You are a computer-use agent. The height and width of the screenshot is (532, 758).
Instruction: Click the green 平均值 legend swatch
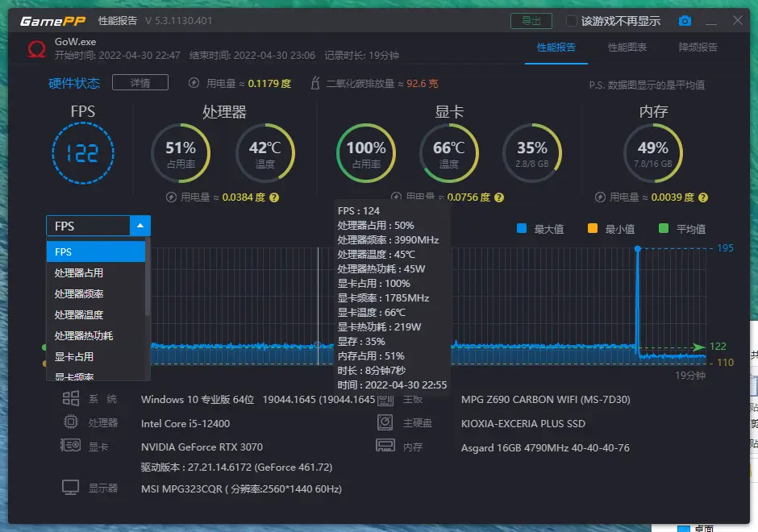(664, 228)
